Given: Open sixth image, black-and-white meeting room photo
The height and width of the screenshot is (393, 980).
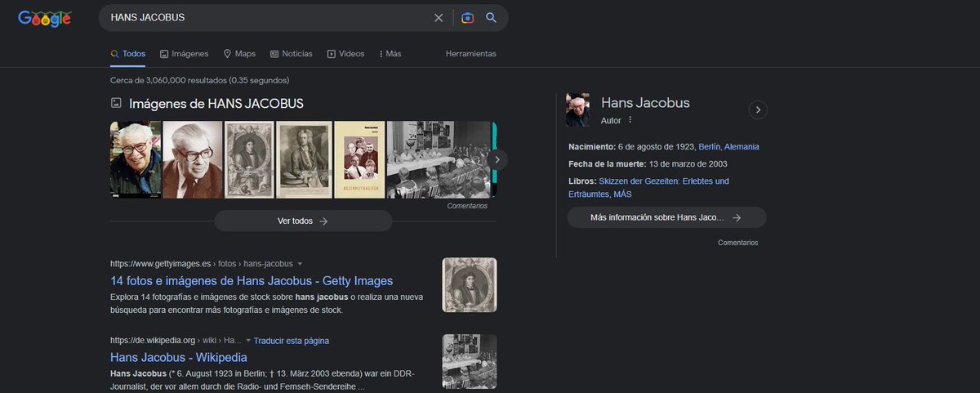Looking at the screenshot, I should pyautogui.click(x=438, y=159).
